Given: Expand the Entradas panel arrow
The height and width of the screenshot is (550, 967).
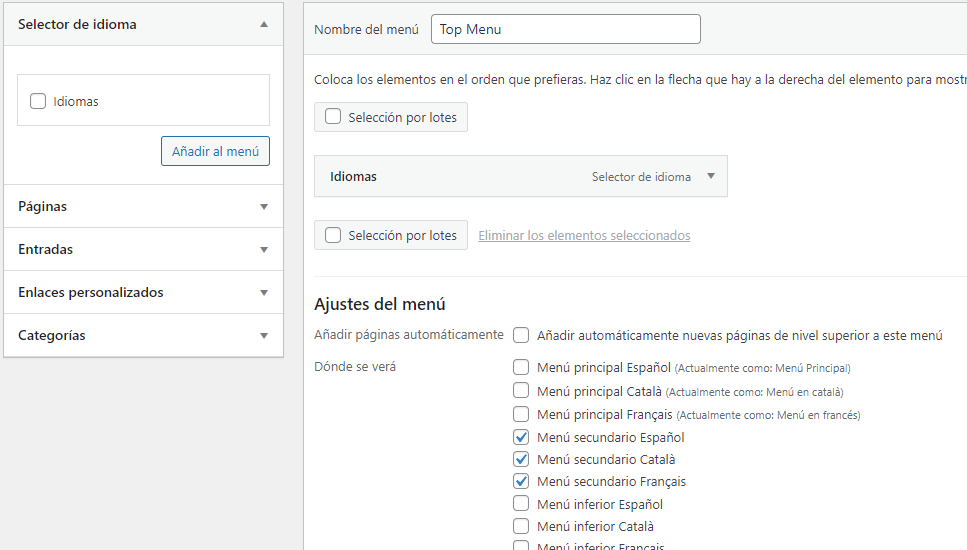Looking at the screenshot, I should (264, 250).
